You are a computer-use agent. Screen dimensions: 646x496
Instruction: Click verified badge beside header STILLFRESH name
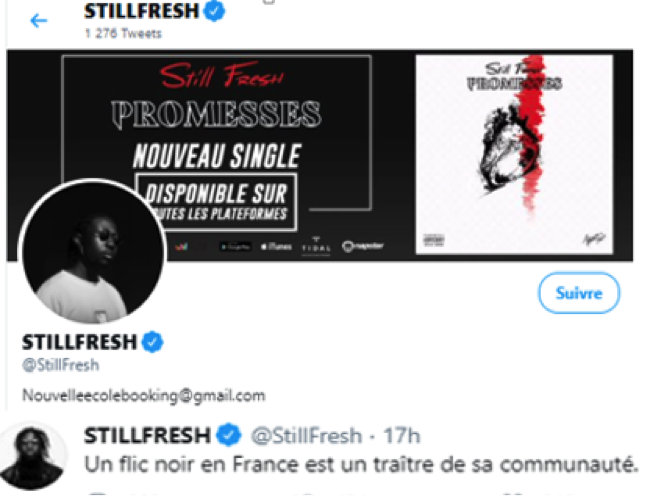click(x=215, y=11)
